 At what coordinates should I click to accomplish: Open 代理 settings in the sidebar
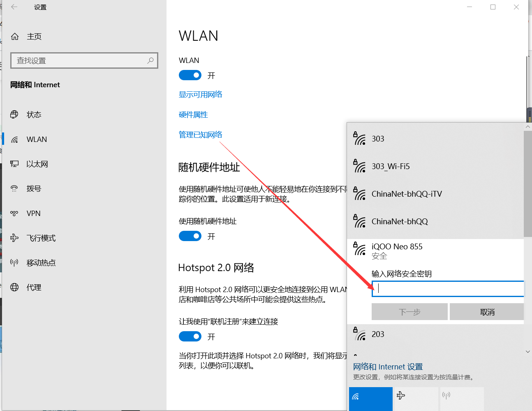34,287
